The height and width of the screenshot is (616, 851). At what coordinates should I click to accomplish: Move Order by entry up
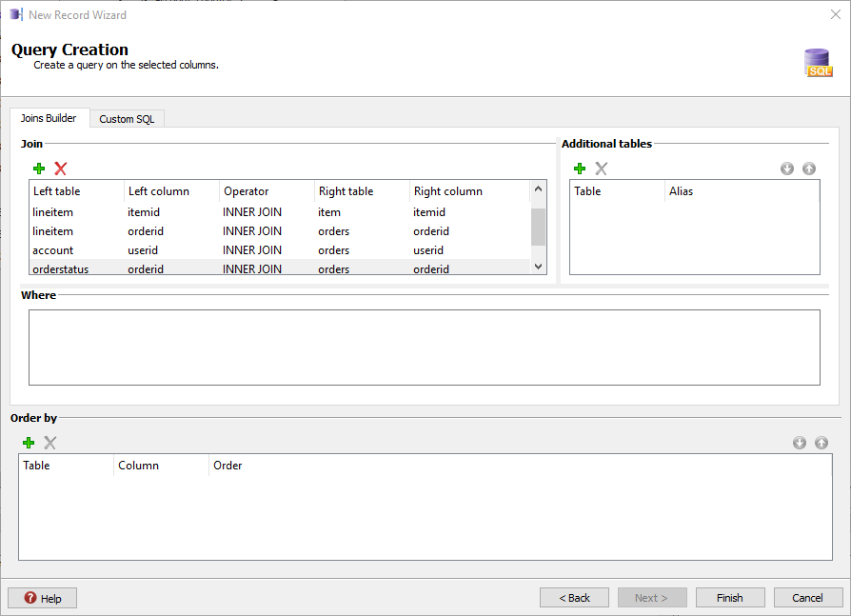821,443
